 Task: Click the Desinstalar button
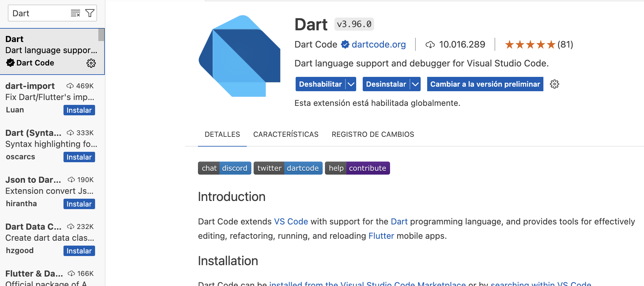386,84
